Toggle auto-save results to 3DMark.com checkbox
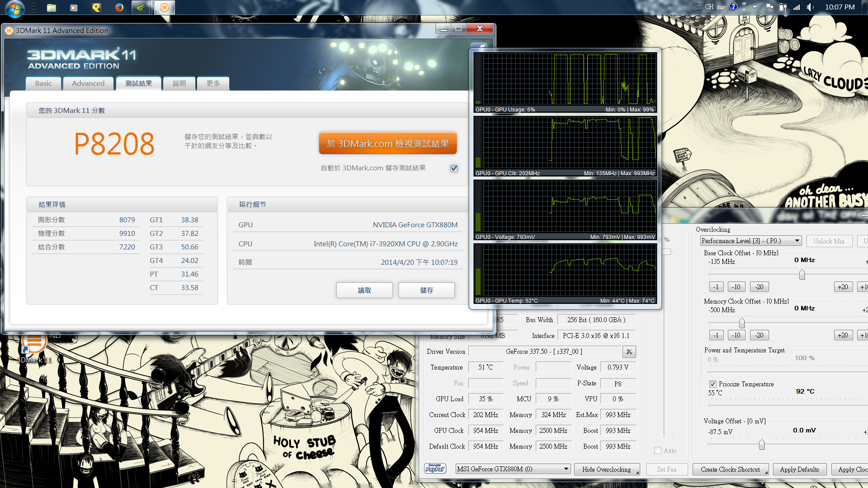The height and width of the screenshot is (488, 868). (454, 168)
